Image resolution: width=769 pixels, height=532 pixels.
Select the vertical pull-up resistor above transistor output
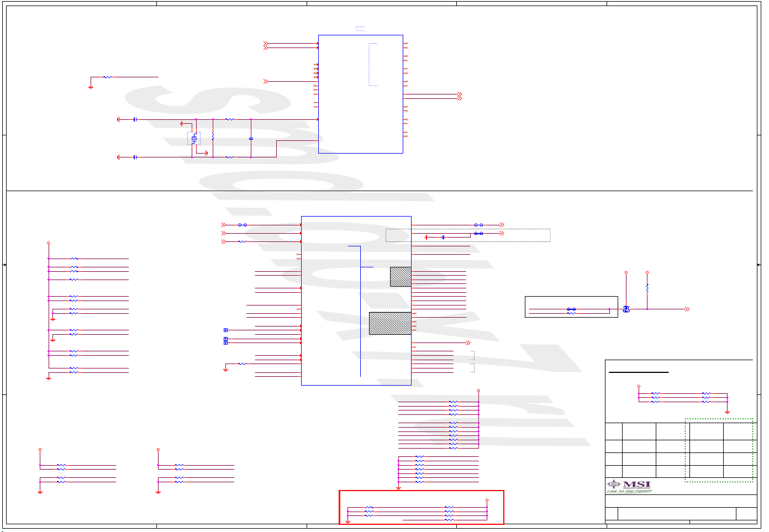[x=647, y=288]
